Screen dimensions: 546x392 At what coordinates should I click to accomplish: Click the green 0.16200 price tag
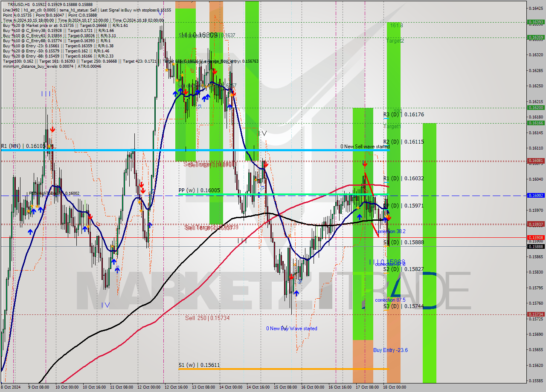coord(536,108)
